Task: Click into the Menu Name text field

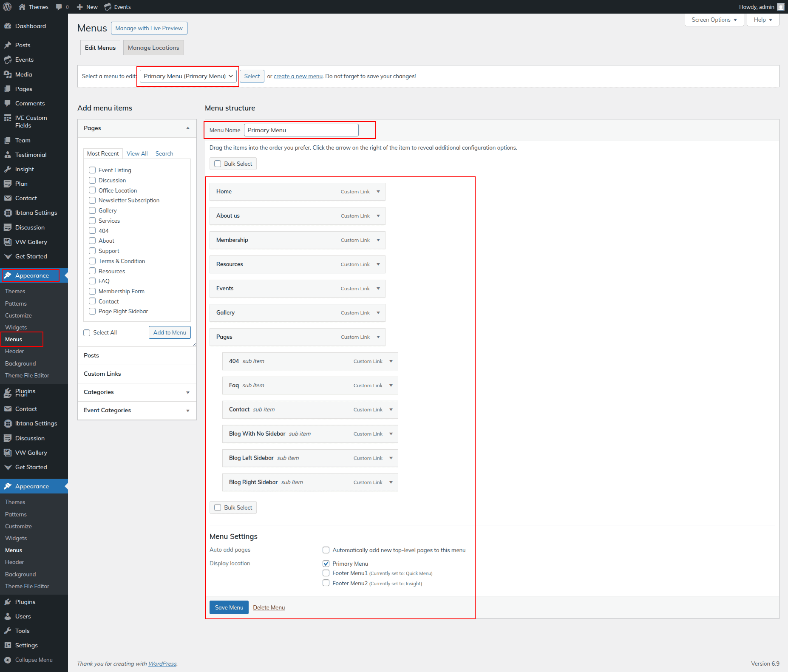Action: 301,130
